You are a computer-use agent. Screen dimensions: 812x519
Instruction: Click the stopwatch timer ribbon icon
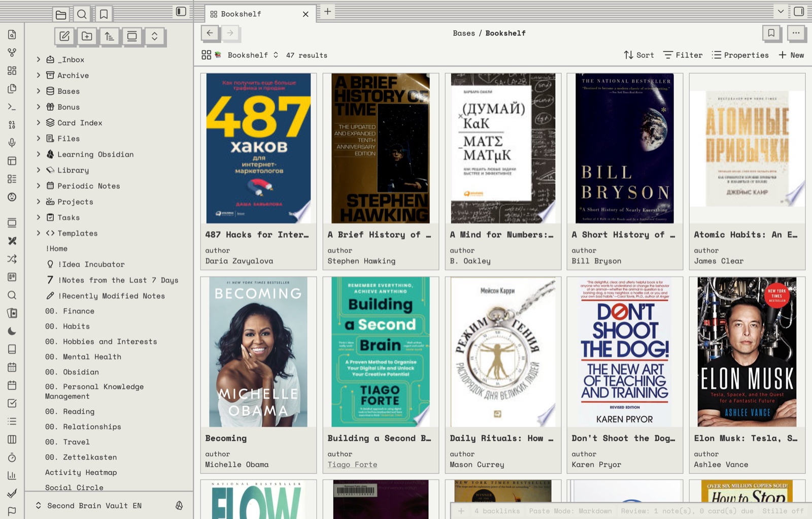point(12,458)
